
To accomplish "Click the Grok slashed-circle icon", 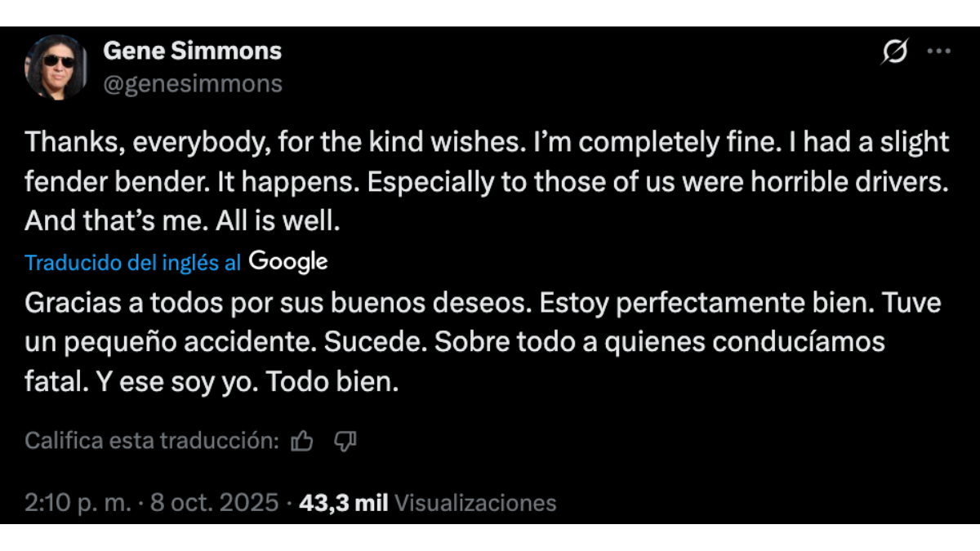I will [x=894, y=52].
